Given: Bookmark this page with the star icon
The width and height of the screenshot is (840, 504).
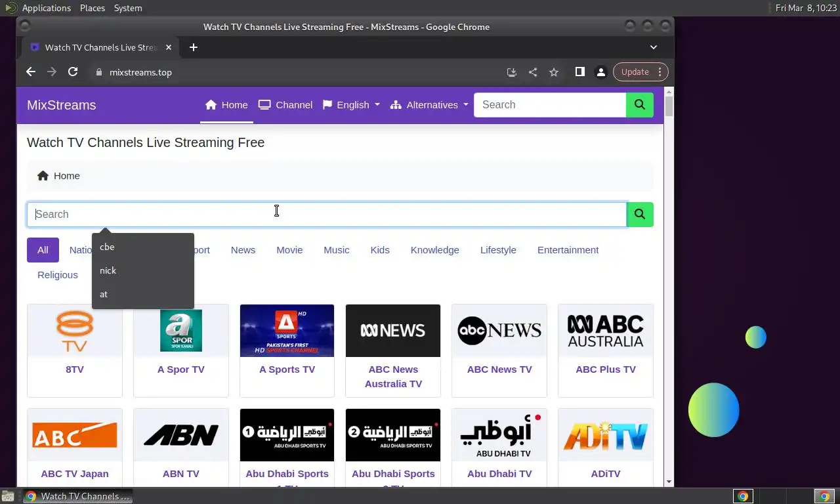Looking at the screenshot, I should (554, 72).
